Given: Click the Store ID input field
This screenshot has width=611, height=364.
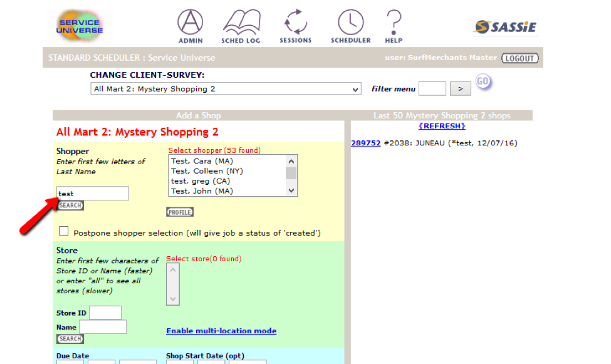Looking at the screenshot, I should coord(105,313).
